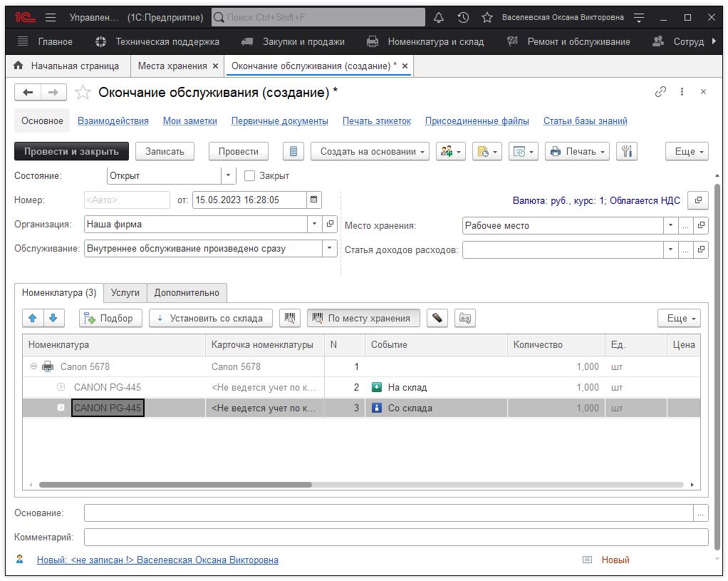Click into the Комментарий input field
This screenshot has width=728, height=581.
395,538
